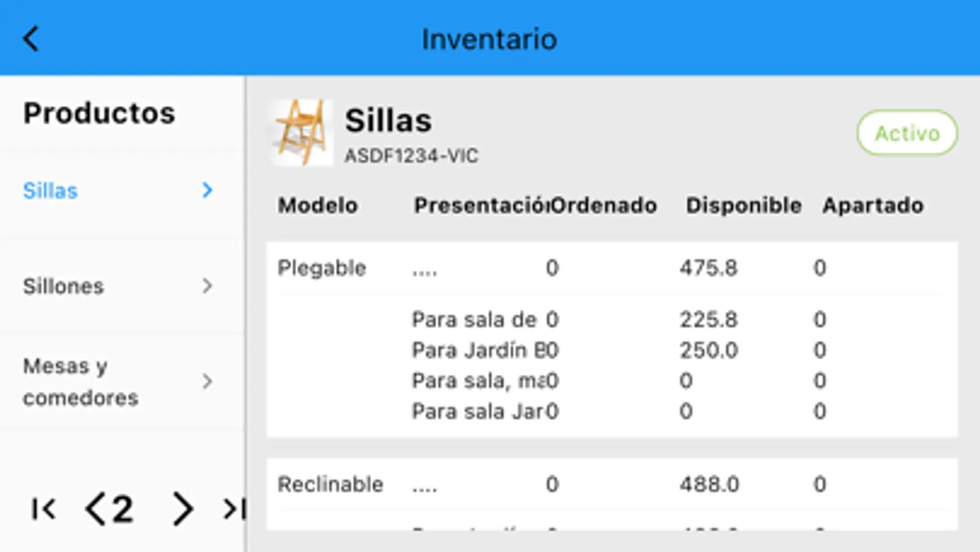Expand the Mesas y comedores chevron

point(208,381)
